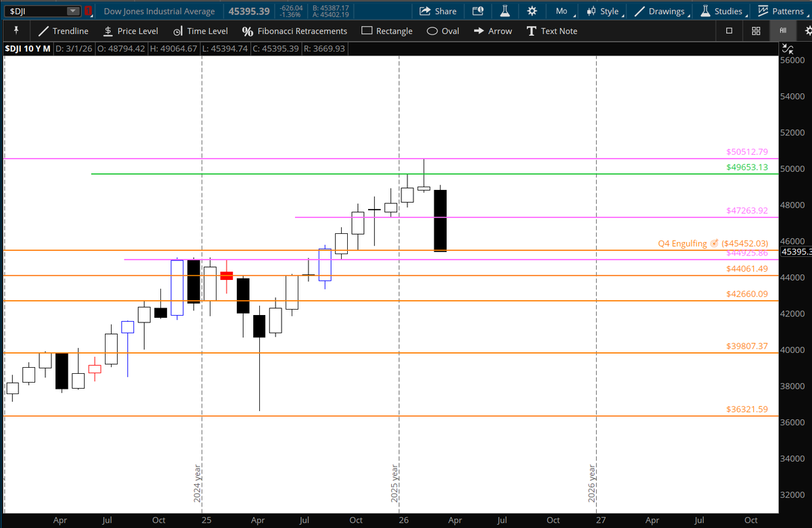812x528 pixels.
Task: Click the Q4 Engulfing ($45452.03) label
Action: coord(713,243)
